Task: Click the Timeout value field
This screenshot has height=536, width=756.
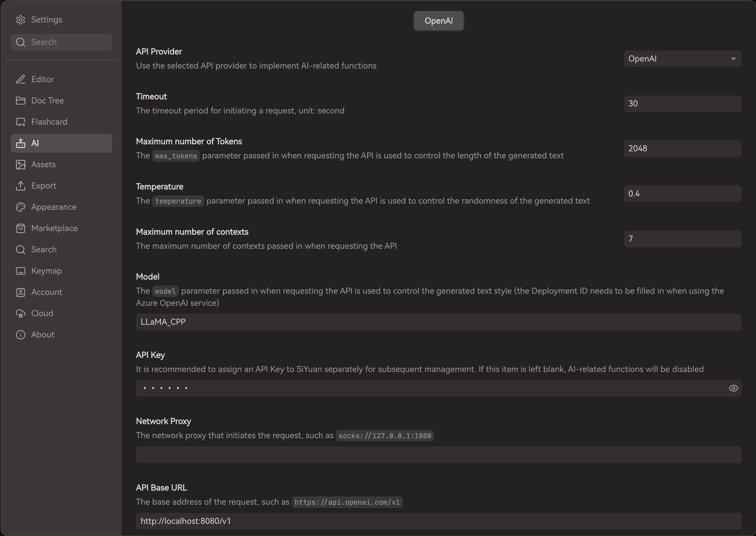Action: pyautogui.click(x=682, y=104)
